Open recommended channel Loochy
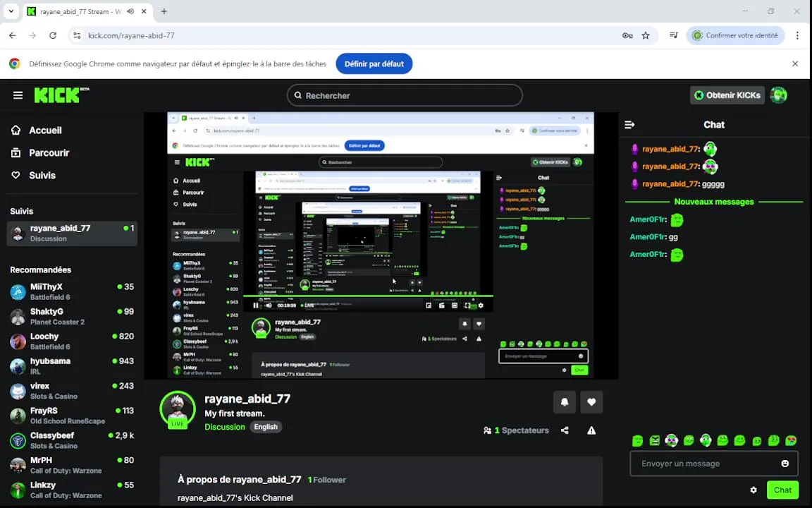 [x=72, y=341]
